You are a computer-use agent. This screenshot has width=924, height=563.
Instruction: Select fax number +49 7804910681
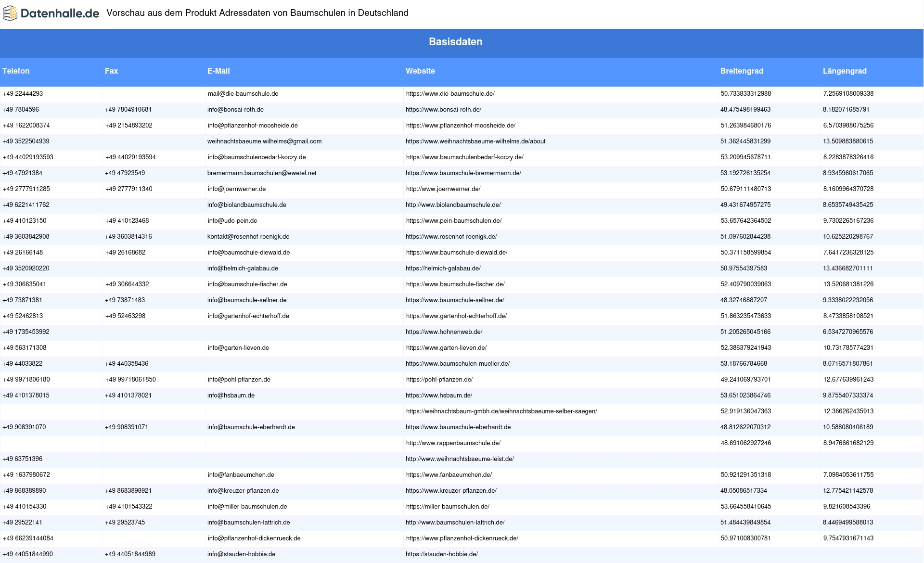pyautogui.click(x=128, y=110)
